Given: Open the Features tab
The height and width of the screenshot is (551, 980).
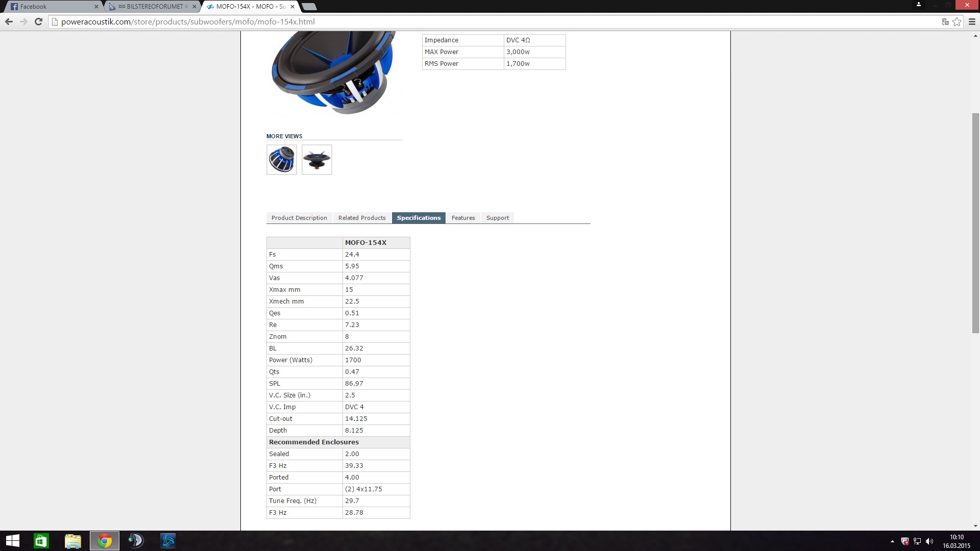Looking at the screenshot, I should click(463, 218).
